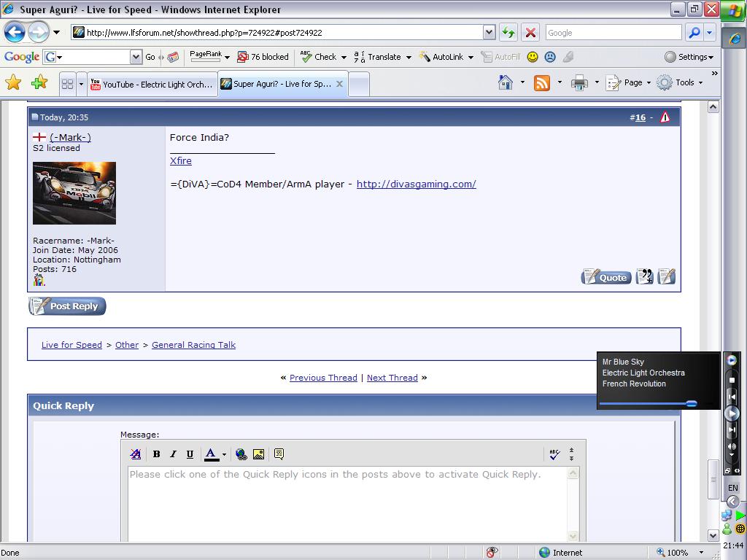Click the frowning face vote-down icon
Screen dimensions: 747x560
pos(550,57)
